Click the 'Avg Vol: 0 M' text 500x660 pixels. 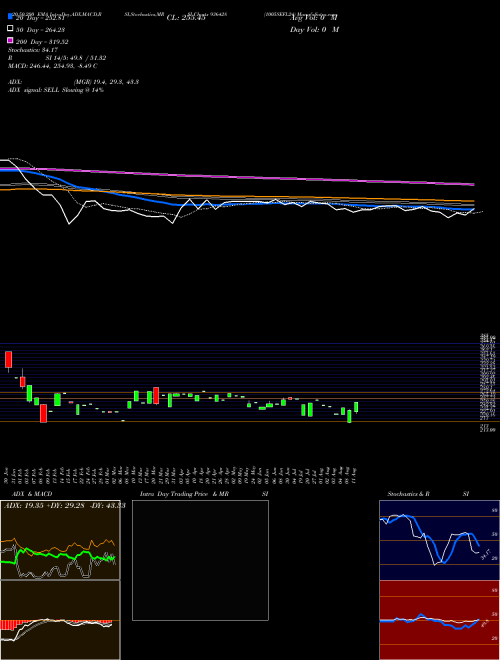click(x=314, y=18)
